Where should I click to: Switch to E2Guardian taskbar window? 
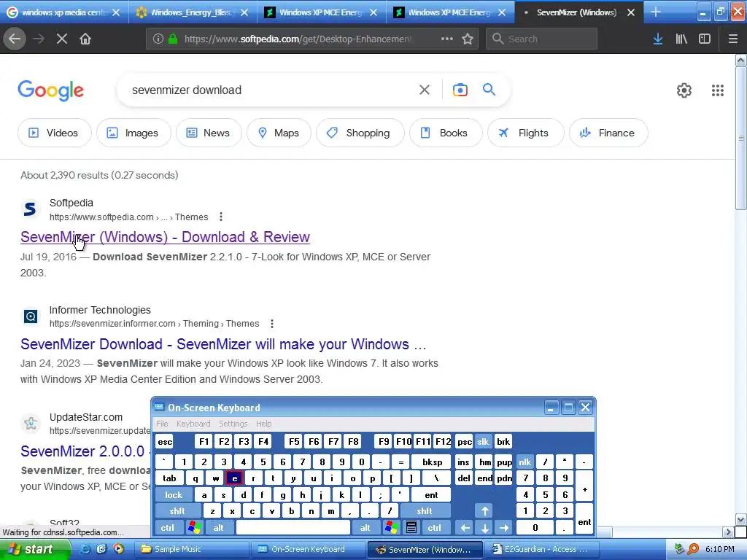pos(543,549)
